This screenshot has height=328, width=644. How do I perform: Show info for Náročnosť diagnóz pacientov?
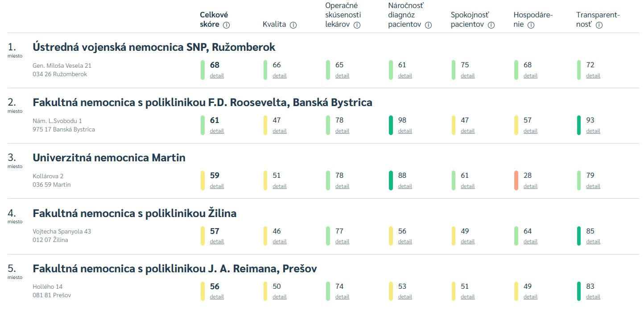pos(429,25)
